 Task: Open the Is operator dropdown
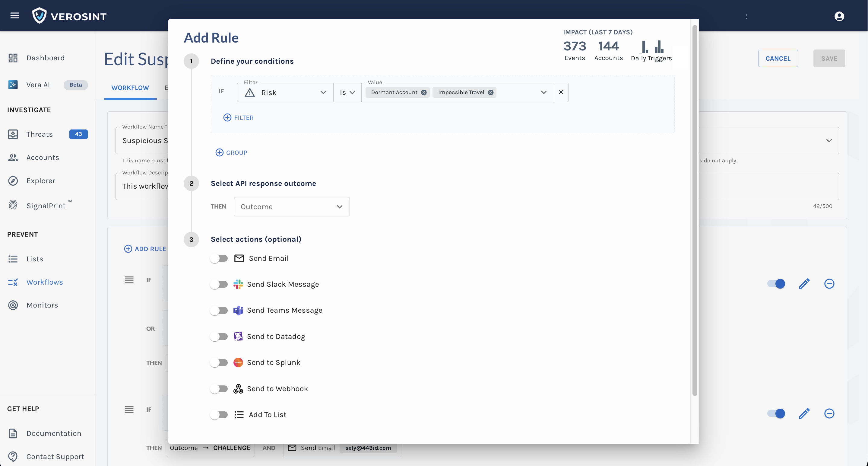347,92
